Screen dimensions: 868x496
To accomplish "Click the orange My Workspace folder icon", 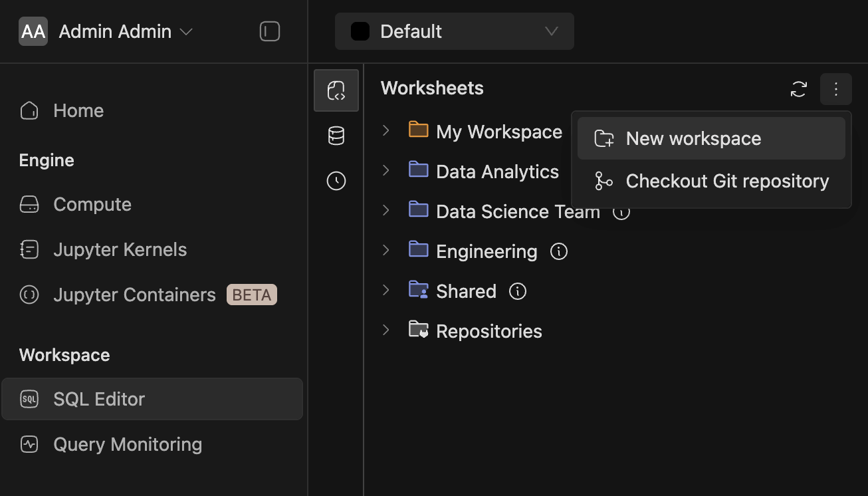I will 419,129.
